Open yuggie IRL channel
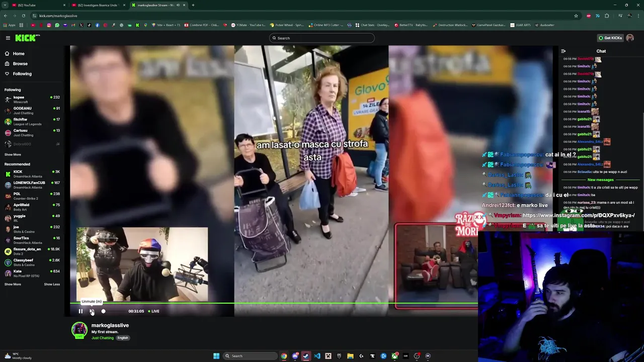The height and width of the screenshot is (362, 644). [x=32, y=218]
